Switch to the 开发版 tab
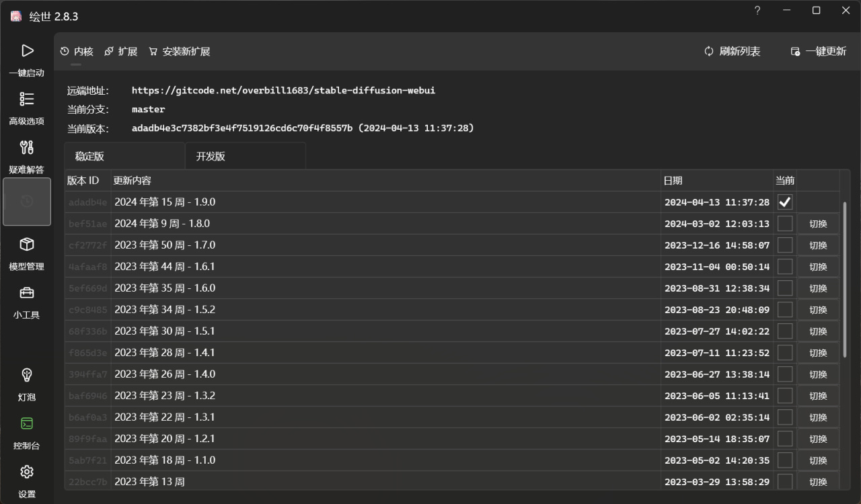The height and width of the screenshot is (504, 861). point(245,157)
